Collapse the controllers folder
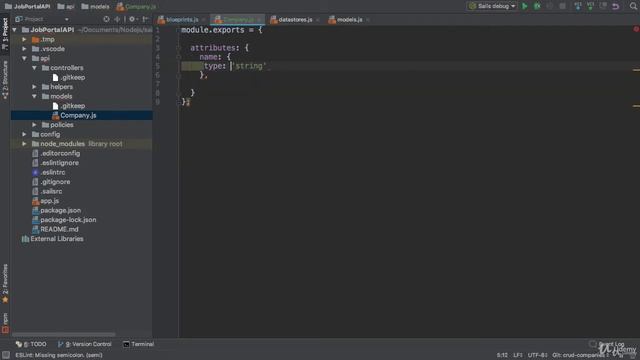 (35, 68)
